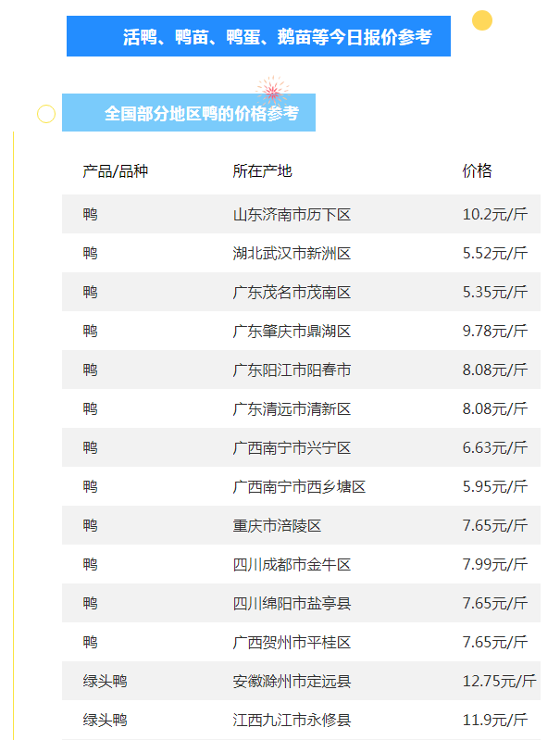
Task: Click the 绿头鸭 product in 安徽滁州 row
Action: pos(105,682)
